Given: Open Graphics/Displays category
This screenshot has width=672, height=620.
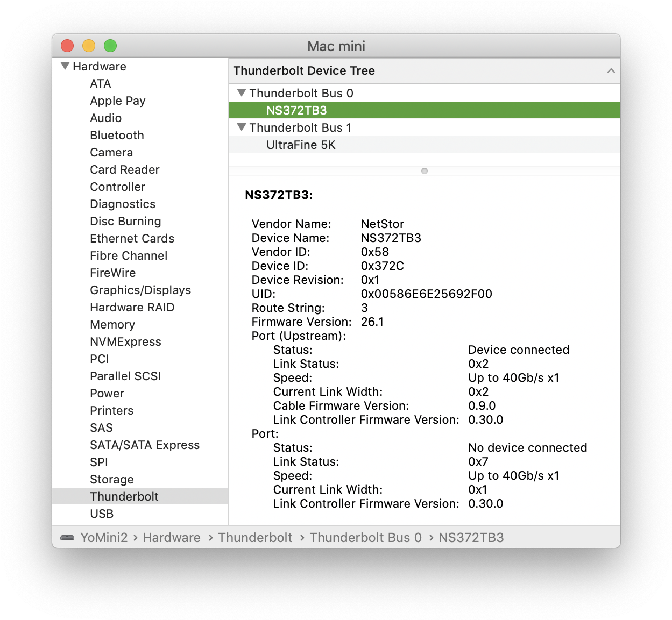Looking at the screenshot, I should (x=140, y=290).
